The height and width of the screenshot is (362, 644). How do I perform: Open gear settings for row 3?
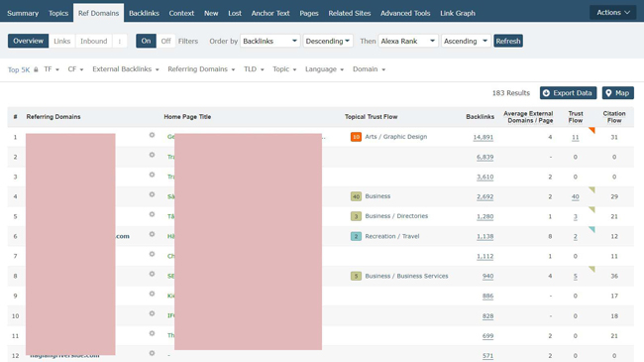[152, 175]
